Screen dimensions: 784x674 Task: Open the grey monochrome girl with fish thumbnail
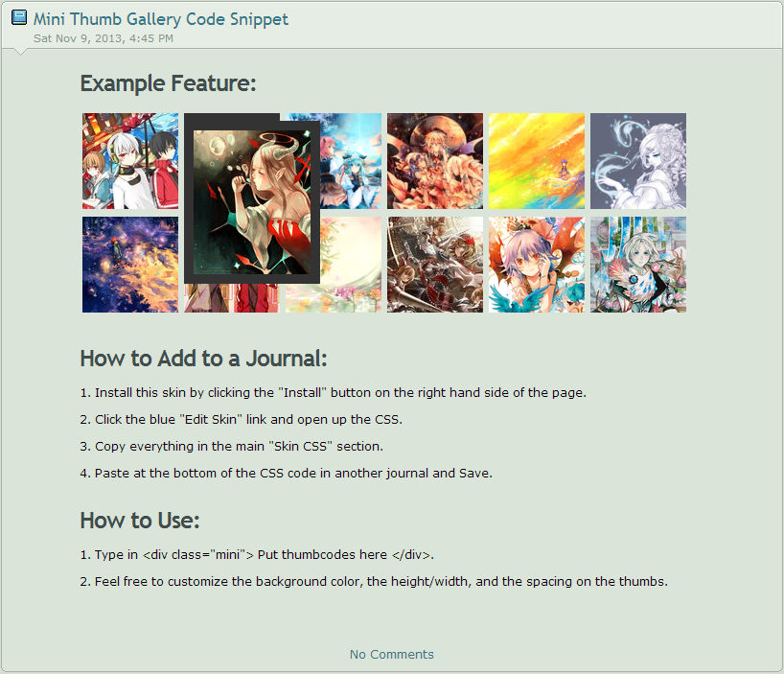click(x=638, y=161)
